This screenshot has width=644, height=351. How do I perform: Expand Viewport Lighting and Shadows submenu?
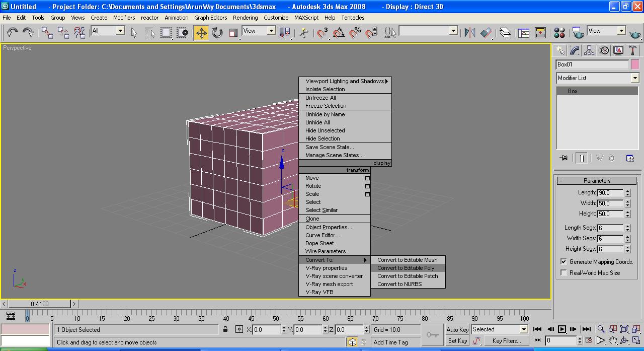tap(345, 81)
